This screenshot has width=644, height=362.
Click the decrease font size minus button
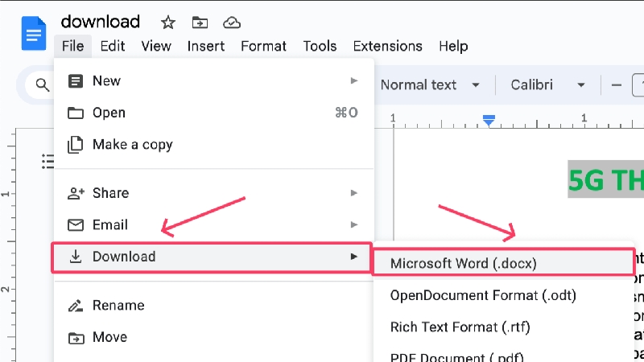tap(616, 85)
